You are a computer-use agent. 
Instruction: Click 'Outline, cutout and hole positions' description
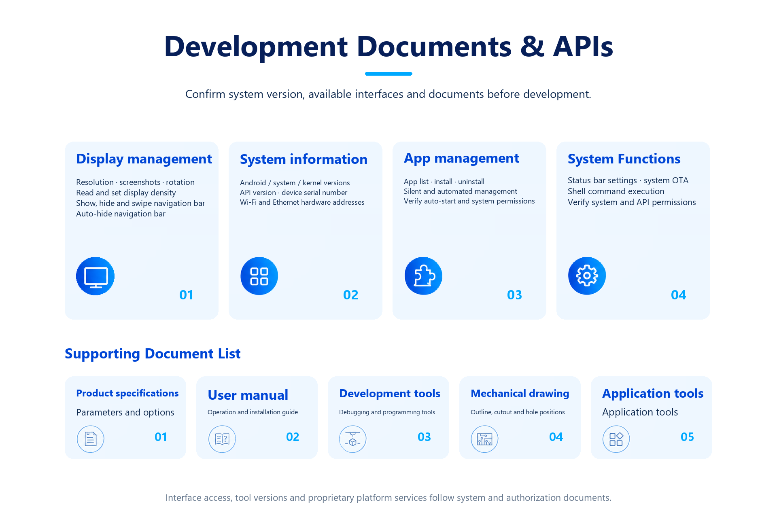pyautogui.click(x=518, y=412)
